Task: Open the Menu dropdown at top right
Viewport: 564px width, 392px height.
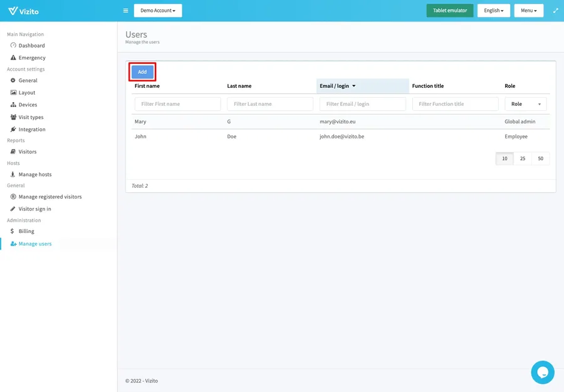Action: pos(528,10)
